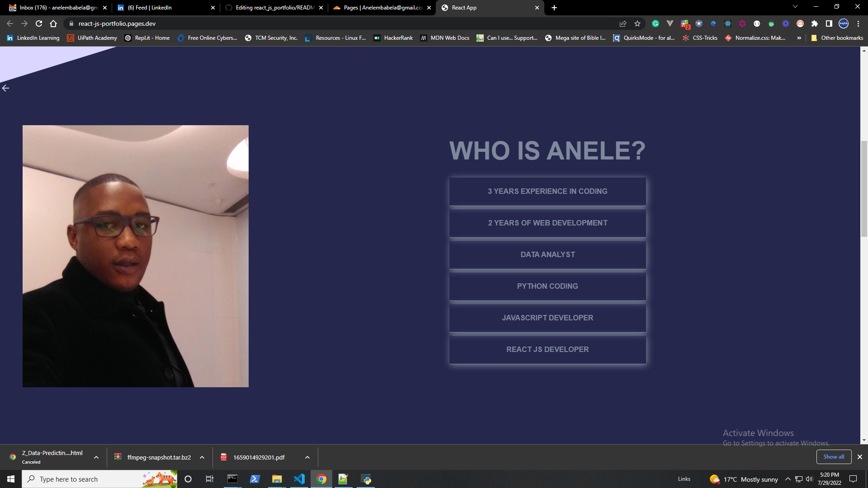
Task: Open the JSON viewer extension icon
Action: [x=756, y=24]
